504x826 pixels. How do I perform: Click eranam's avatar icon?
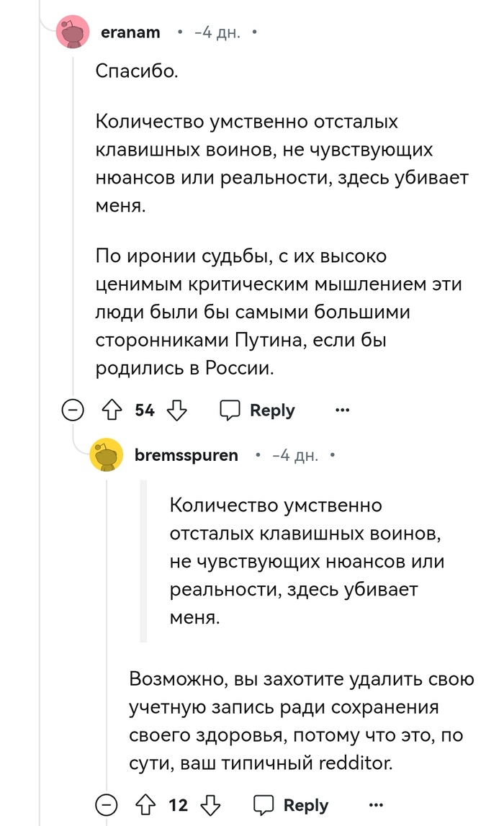coord(72,32)
